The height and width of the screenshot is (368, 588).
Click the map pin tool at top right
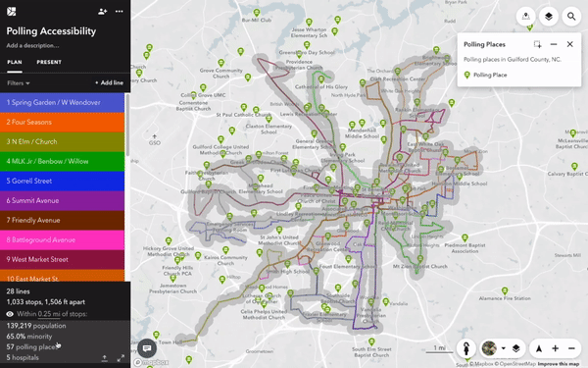point(525,17)
